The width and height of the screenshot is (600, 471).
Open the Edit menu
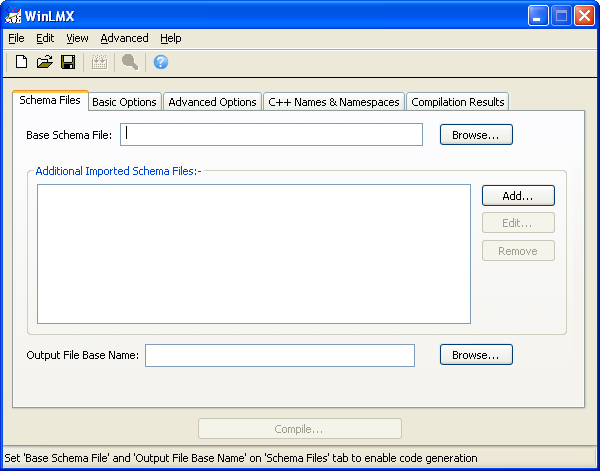pyautogui.click(x=45, y=38)
